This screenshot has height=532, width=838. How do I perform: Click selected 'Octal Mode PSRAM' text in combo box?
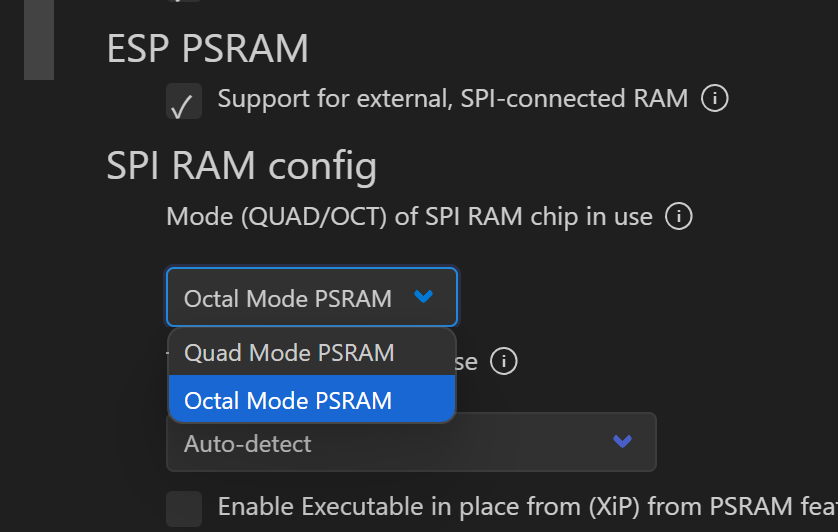coord(288,298)
